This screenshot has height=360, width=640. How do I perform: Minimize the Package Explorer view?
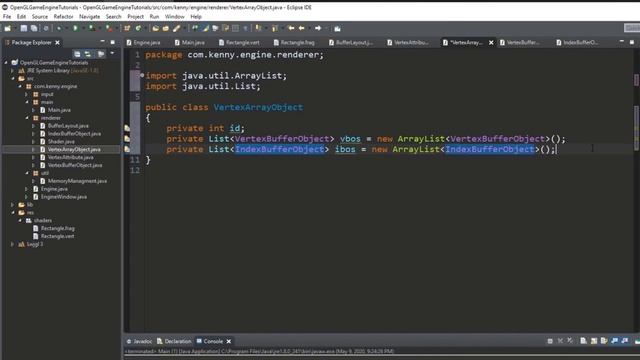click(x=102, y=42)
